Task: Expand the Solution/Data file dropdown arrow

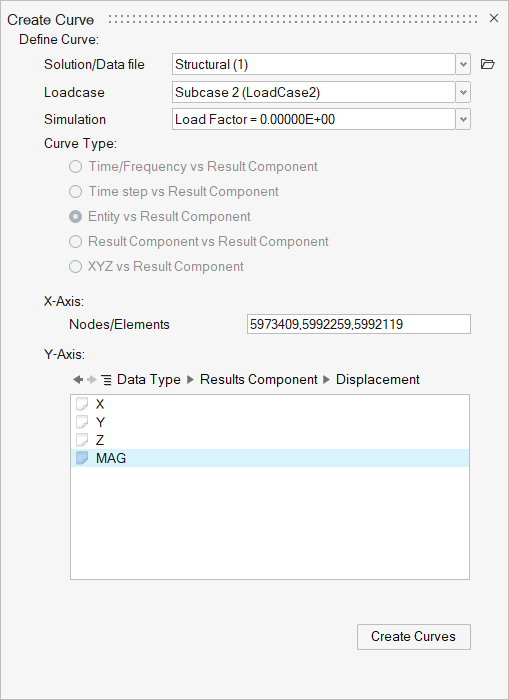Action: pyautogui.click(x=463, y=64)
